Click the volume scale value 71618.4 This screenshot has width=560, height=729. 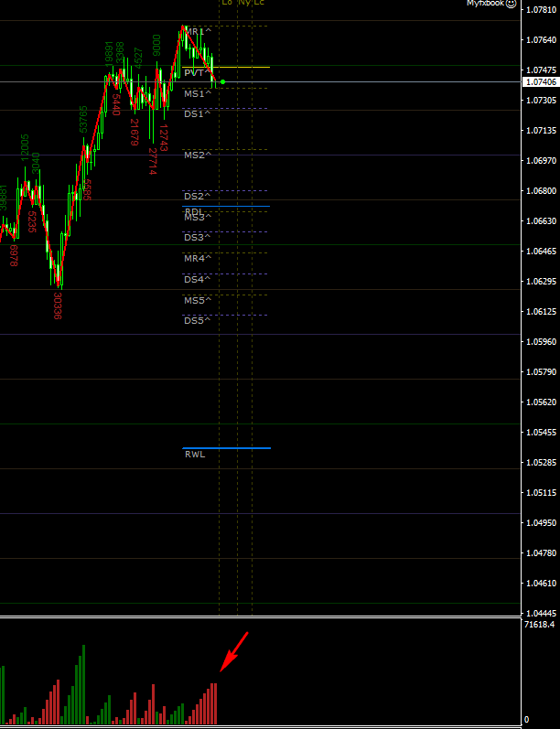(540, 625)
